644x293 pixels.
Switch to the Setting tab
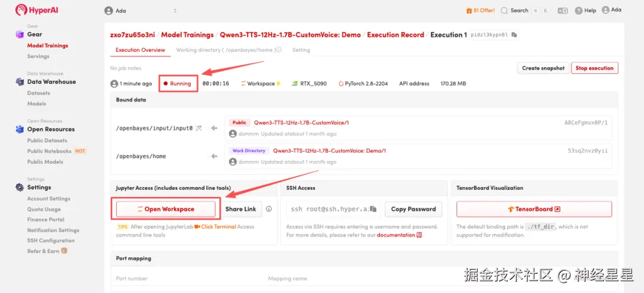[x=301, y=50]
